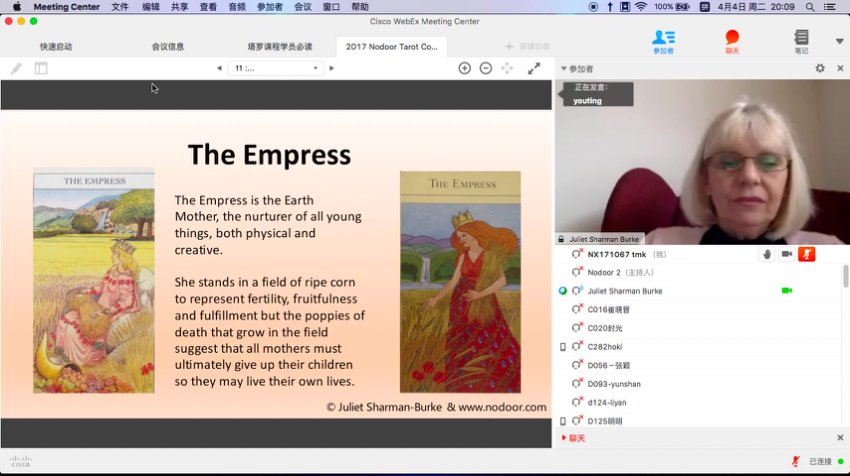Open the Participants panel icon

point(664,42)
